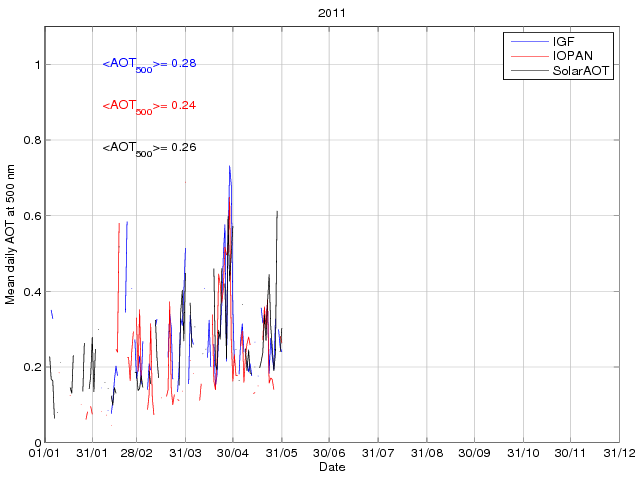640x480 pixels.
Task: Select the SolarAOT legend entry
Action: click(x=582, y=72)
